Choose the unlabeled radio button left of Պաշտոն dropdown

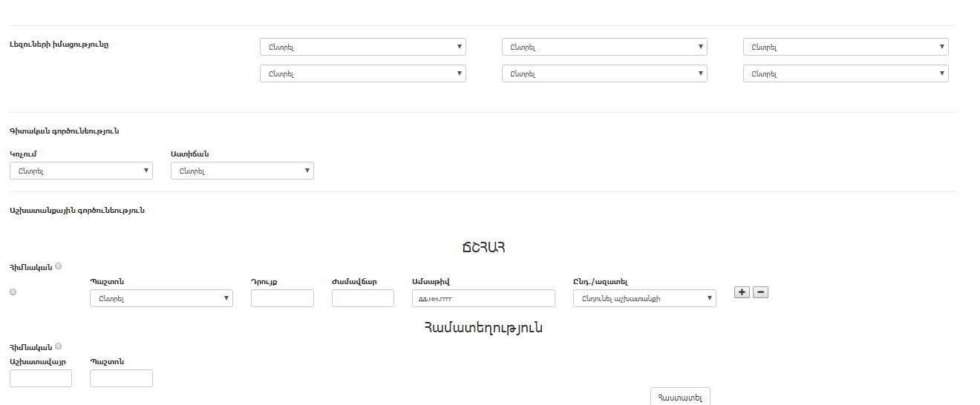13,292
